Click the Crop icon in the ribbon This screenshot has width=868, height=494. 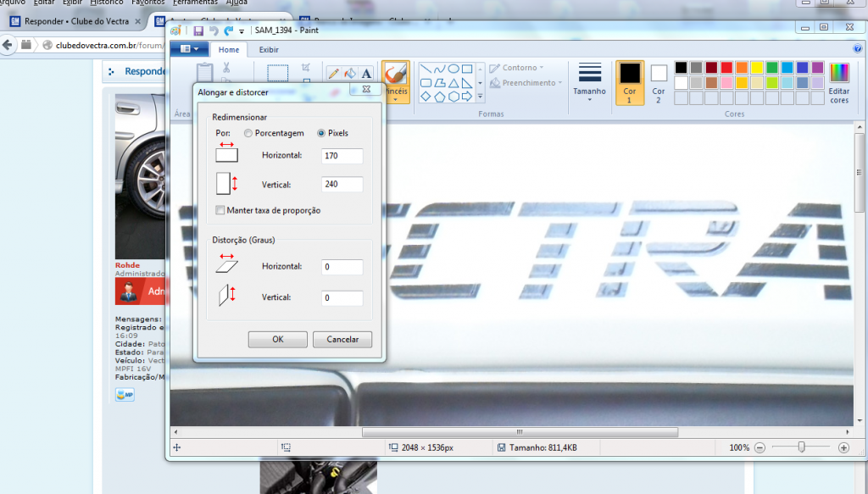tap(305, 68)
